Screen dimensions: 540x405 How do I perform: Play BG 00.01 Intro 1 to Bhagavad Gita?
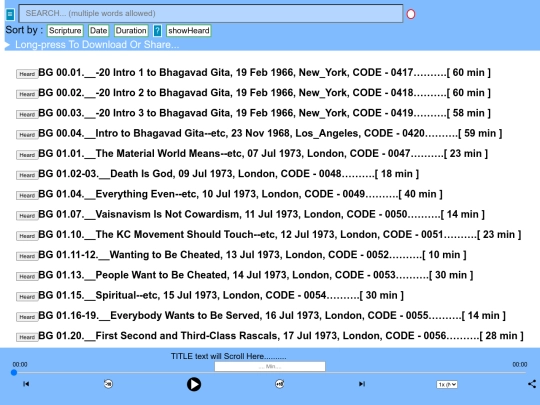point(264,73)
